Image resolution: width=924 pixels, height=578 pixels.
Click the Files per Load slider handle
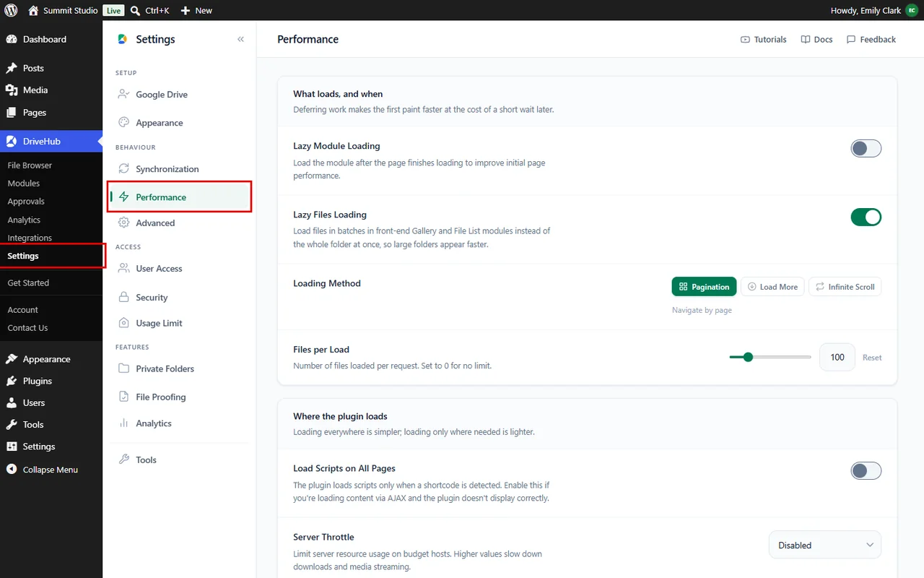(x=748, y=357)
